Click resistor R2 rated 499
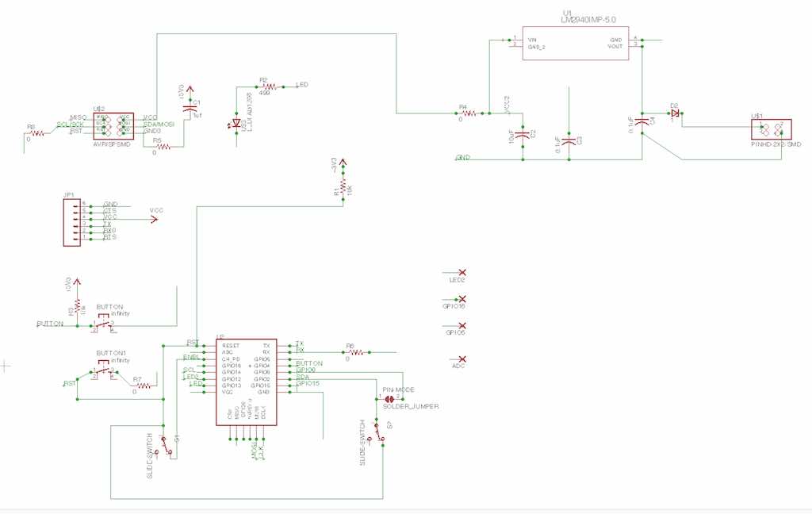Image resolution: width=812 pixels, height=514 pixels. click(270, 86)
